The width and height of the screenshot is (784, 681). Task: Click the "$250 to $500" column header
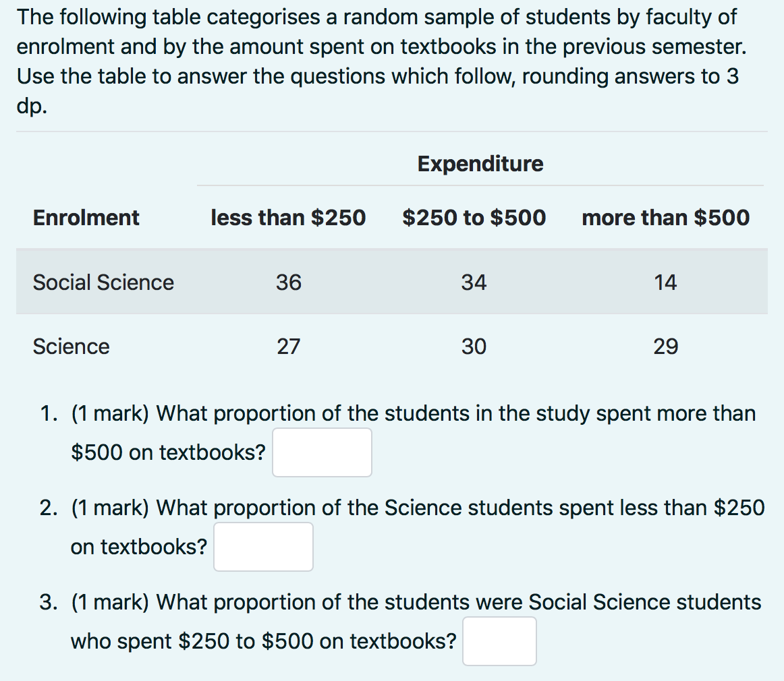pyautogui.click(x=474, y=218)
